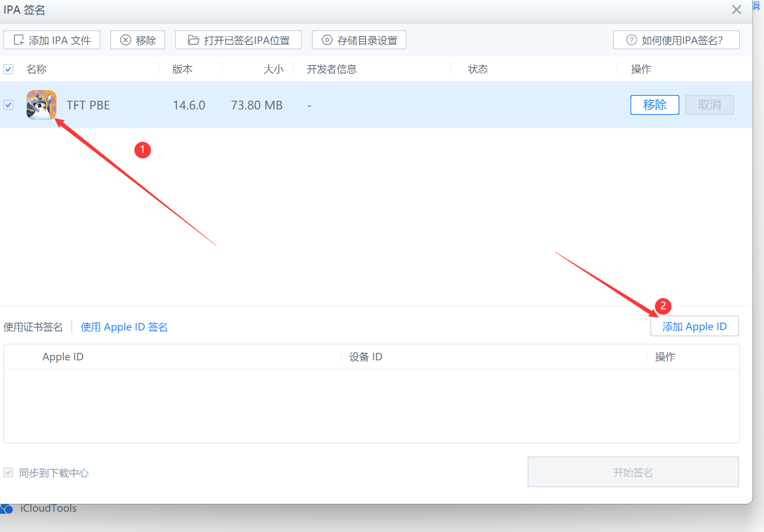Click the circled X remove icon in toolbar
764x532 pixels.
[x=125, y=40]
